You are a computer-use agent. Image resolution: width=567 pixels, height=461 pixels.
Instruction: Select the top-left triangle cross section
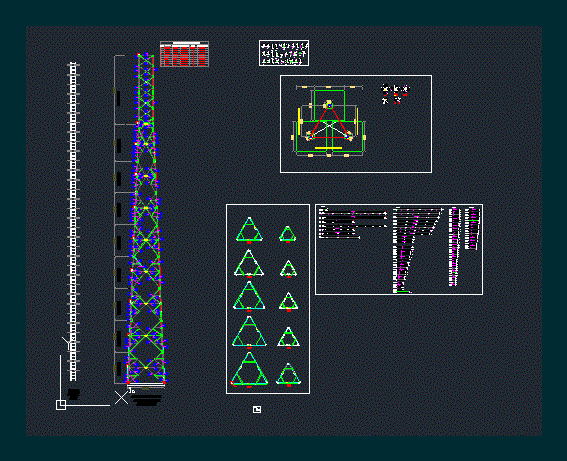(x=250, y=229)
